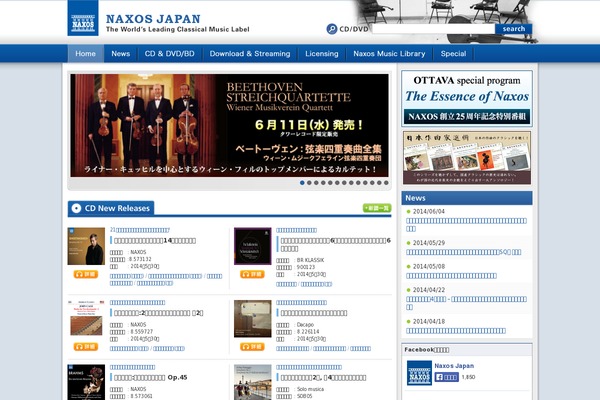Click the Naxos logo in the header

point(83,18)
